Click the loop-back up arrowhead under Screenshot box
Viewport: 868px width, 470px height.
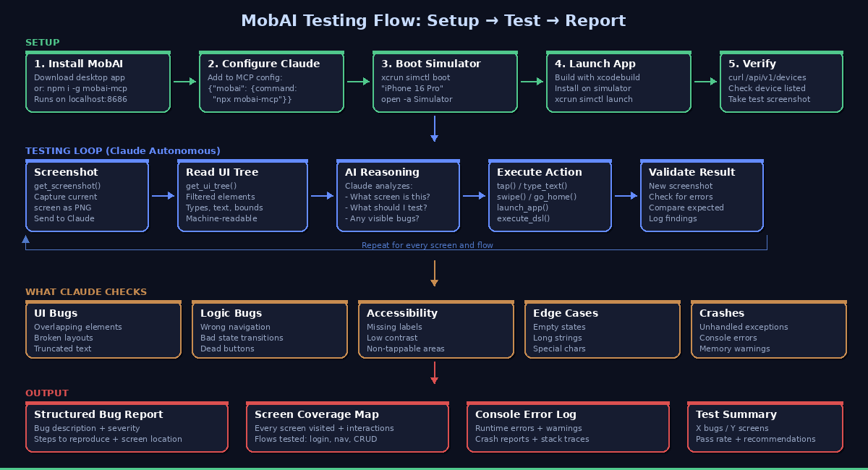pyautogui.click(x=26, y=239)
